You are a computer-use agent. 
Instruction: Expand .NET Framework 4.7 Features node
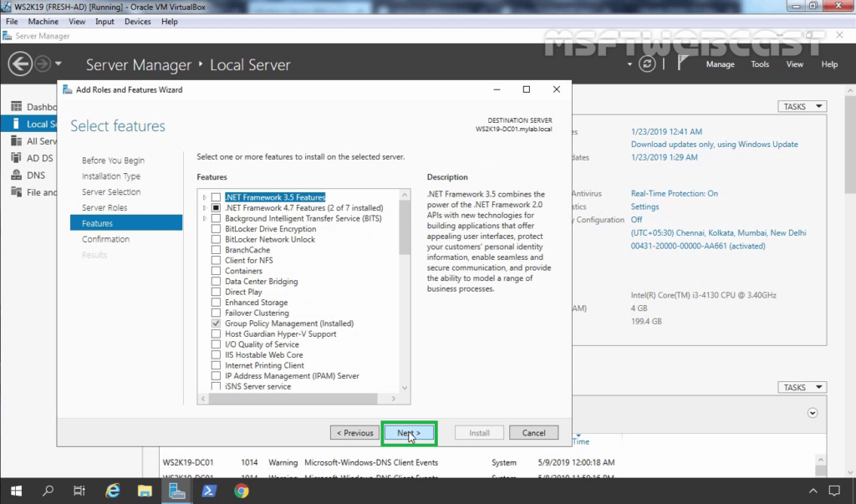point(205,207)
